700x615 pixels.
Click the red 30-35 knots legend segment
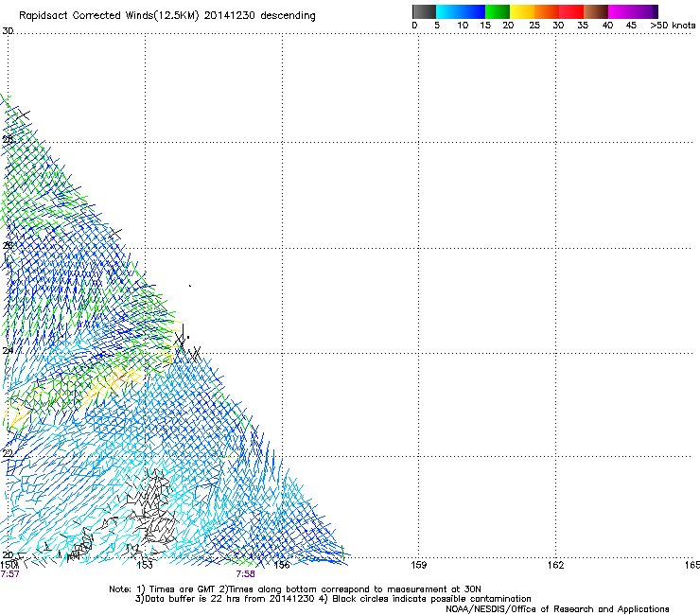tap(571, 11)
